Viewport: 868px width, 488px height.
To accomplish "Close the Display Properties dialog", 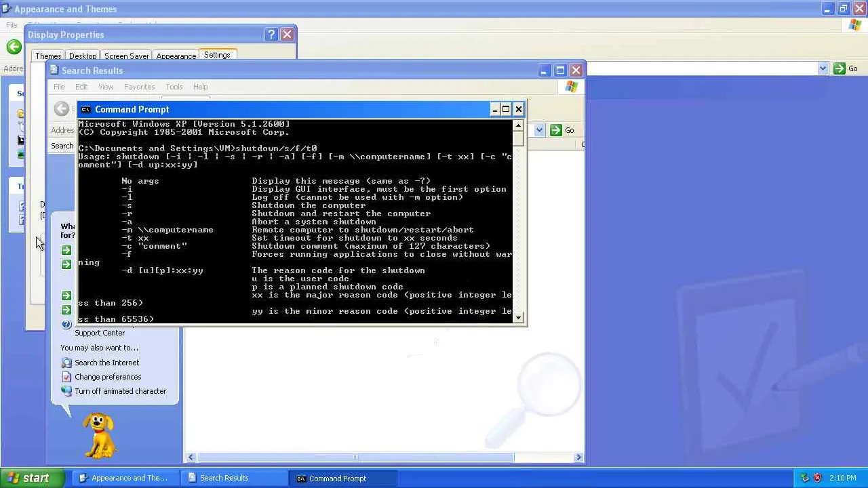I will coord(287,35).
